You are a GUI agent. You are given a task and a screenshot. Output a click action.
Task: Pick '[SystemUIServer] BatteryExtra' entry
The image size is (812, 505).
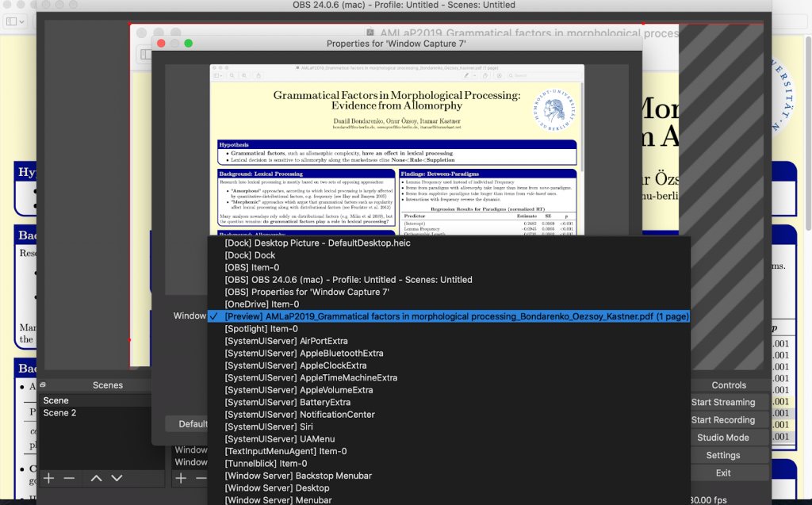tap(449, 403)
